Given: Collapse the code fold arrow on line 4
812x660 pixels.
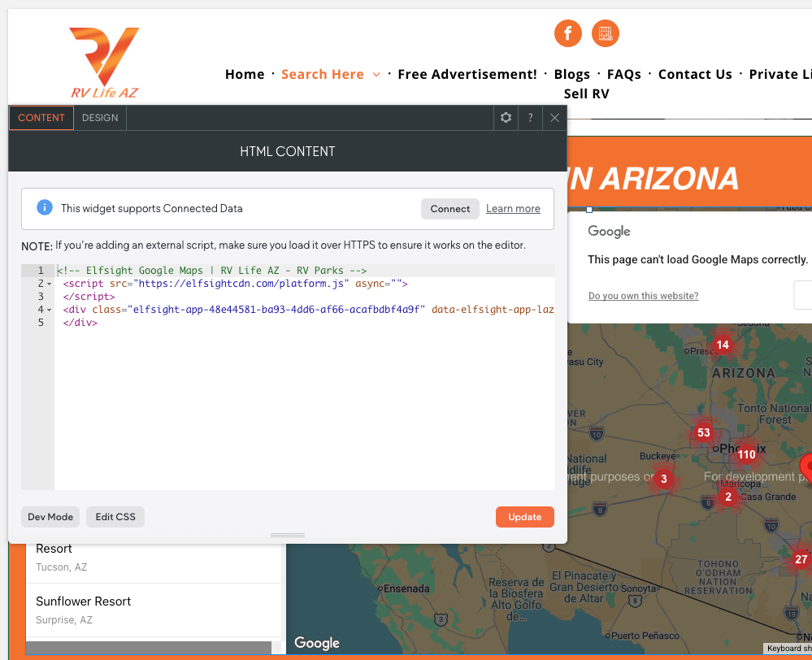Looking at the screenshot, I should point(50,310).
